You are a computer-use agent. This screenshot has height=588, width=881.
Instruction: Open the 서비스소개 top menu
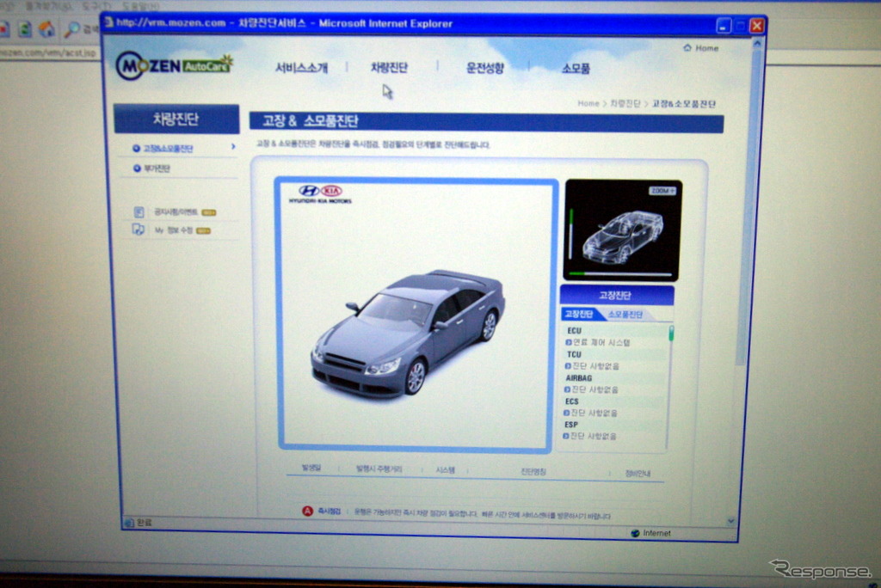tap(301, 68)
